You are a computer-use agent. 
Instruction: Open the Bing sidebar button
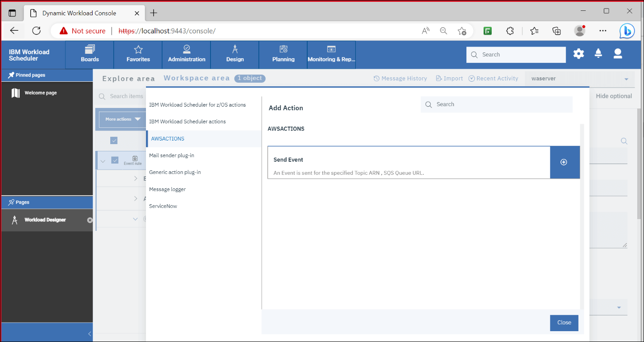coord(627,31)
